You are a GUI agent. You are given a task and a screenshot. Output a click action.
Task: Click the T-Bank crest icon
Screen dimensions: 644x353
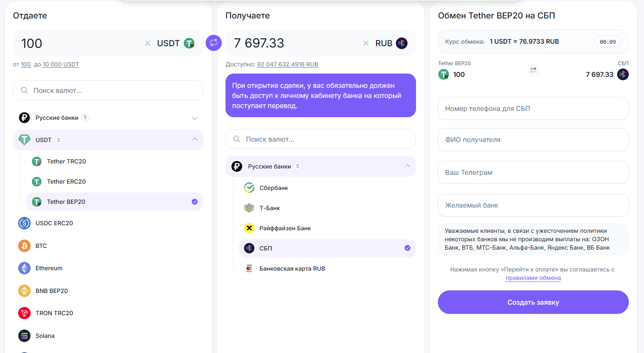(x=249, y=208)
